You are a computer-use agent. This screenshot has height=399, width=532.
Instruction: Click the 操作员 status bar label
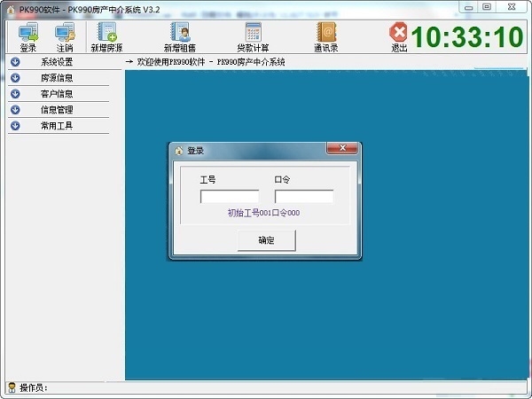click(x=34, y=387)
